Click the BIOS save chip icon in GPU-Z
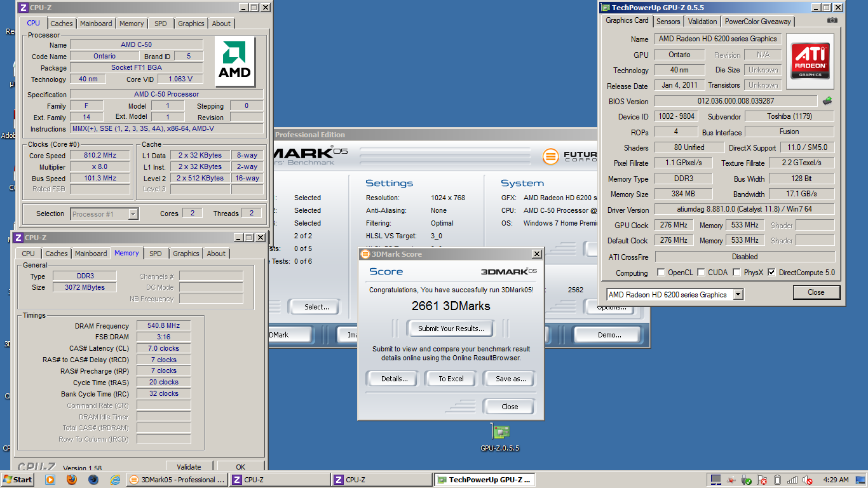 pyautogui.click(x=827, y=100)
